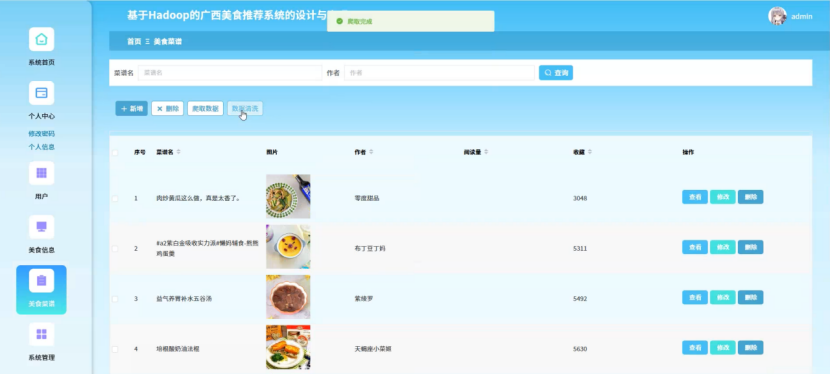Open the 个人中心 card icon in sidebar

coord(41,93)
